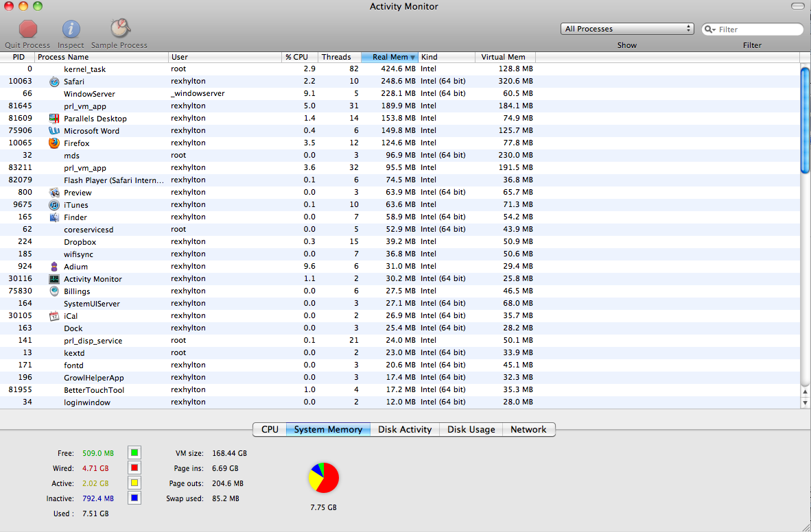Select prl_vm_app with PID 83211
Image resolution: width=811 pixels, height=532 pixels.
tap(400, 167)
